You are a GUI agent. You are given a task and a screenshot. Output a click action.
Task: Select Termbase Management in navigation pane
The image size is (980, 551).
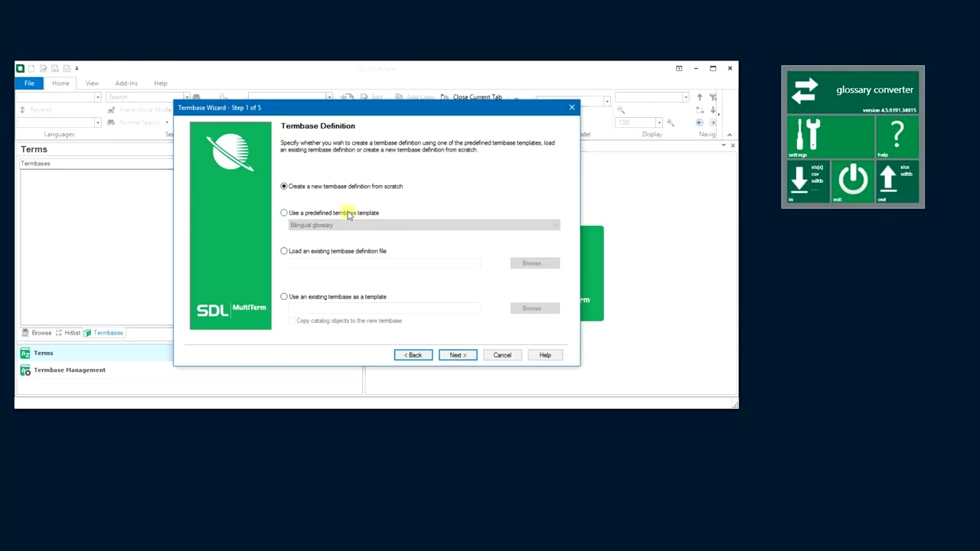point(96,370)
